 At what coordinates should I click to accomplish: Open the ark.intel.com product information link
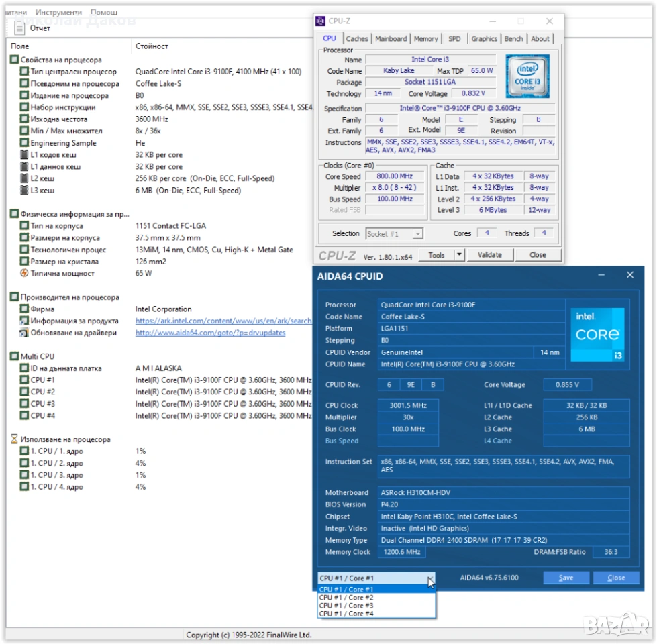click(x=223, y=321)
